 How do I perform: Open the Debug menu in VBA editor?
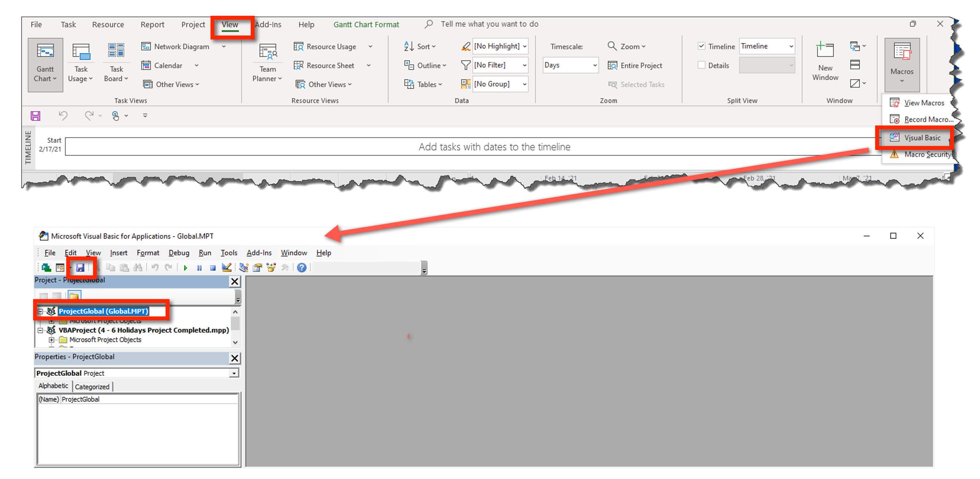tap(179, 253)
